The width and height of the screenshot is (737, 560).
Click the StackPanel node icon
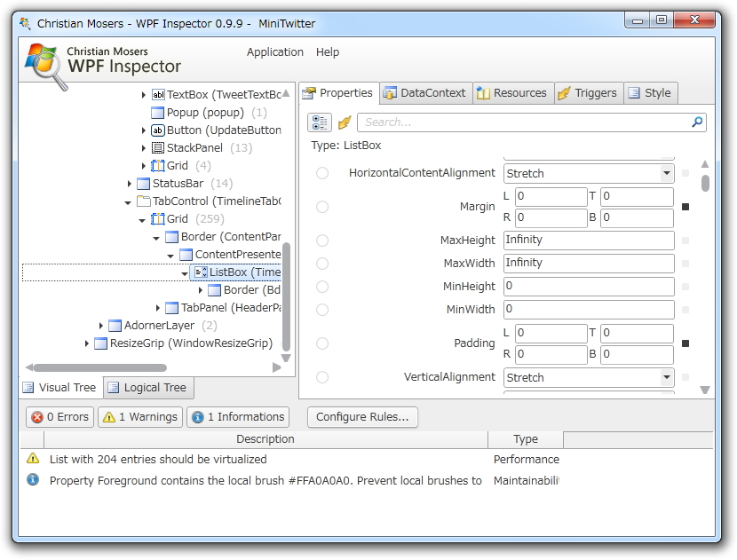point(157,148)
